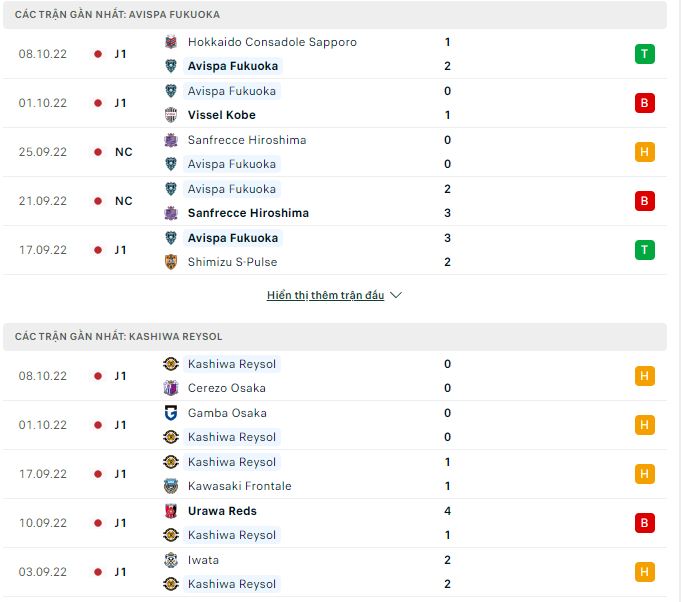
Task: Click the Japan flag on the 25.09.22 row
Action: point(98,152)
